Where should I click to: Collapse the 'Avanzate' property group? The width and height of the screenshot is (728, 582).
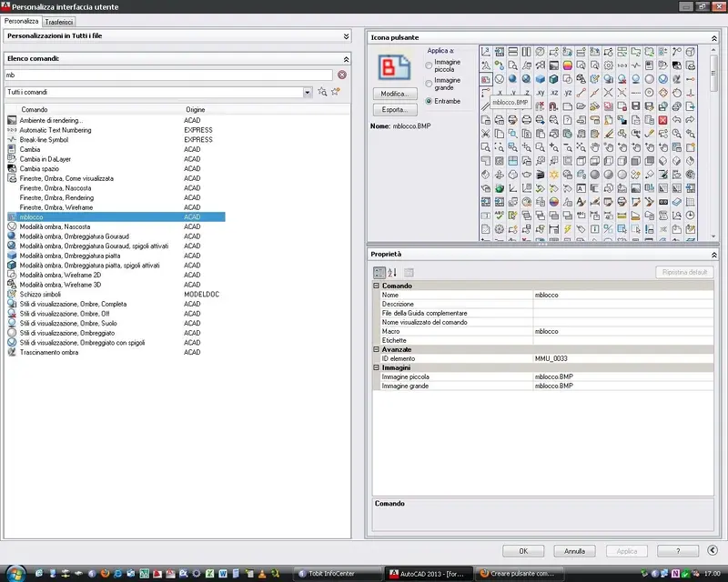click(x=377, y=349)
